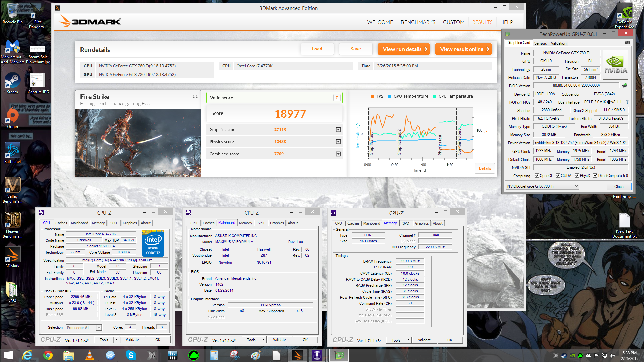This screenshot has width=644, height=362.
Task: Launch Steam from desktop icon
Action: point(13,83)
